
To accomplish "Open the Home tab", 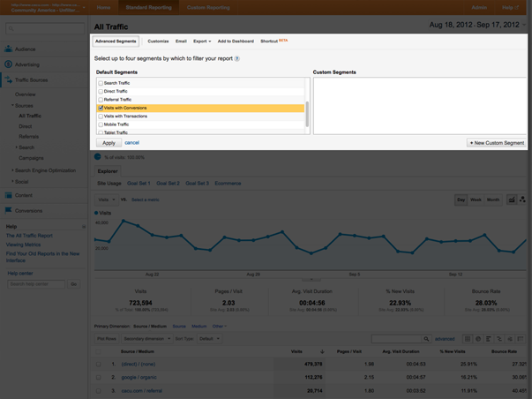I will (103, 7).
